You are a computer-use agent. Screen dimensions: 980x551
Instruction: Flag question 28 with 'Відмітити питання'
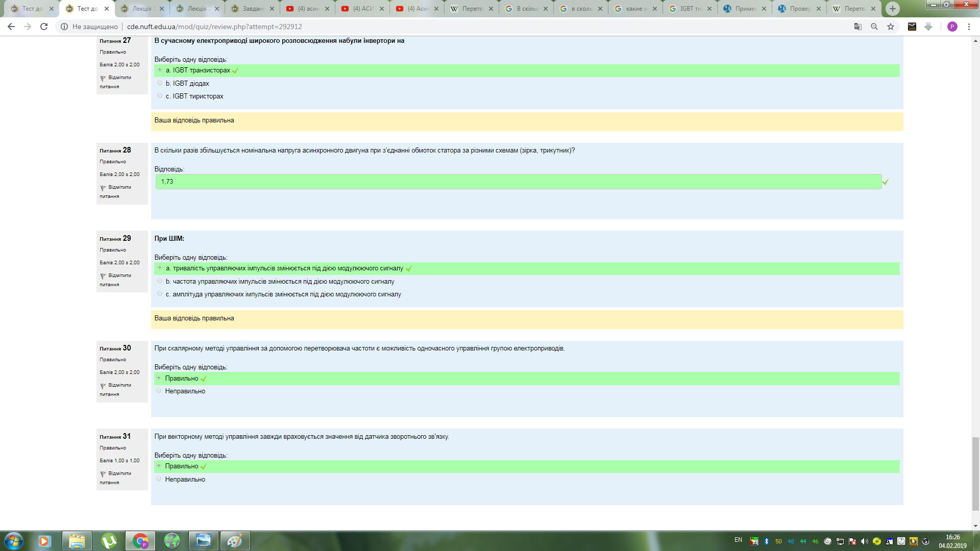[115, 191]
